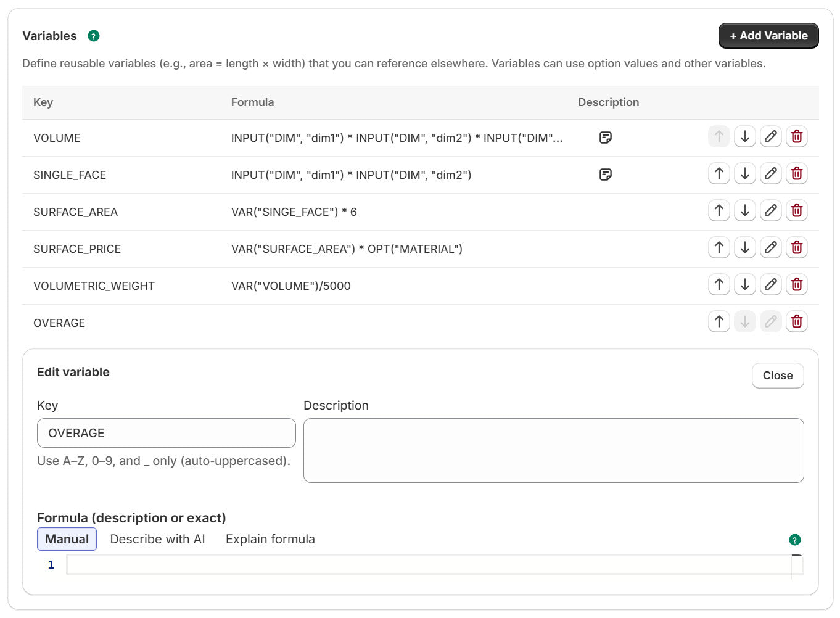Focus the Key input field containing OVERAGE
840x618 pixels.
click(x=167, y=433)
